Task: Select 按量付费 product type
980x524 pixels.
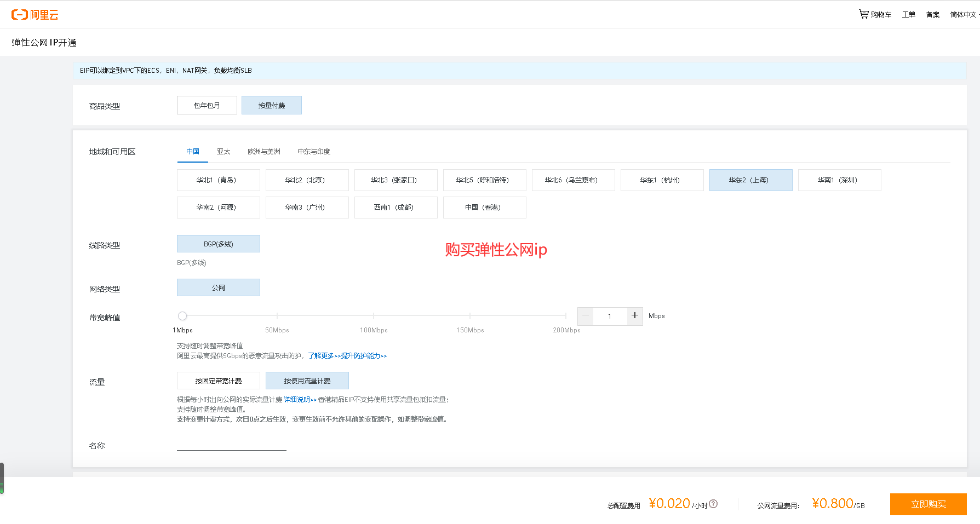Action: 272,105
